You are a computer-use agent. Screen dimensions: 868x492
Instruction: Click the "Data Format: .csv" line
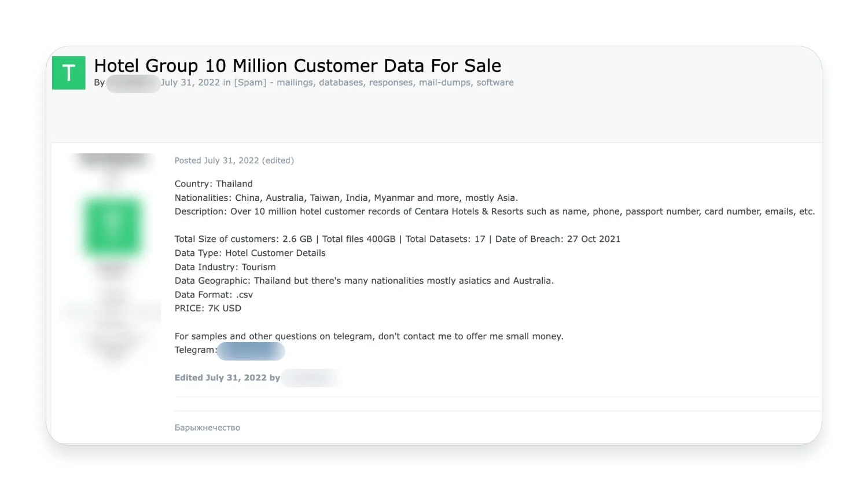pyautogui.click(x=214, y=295)
